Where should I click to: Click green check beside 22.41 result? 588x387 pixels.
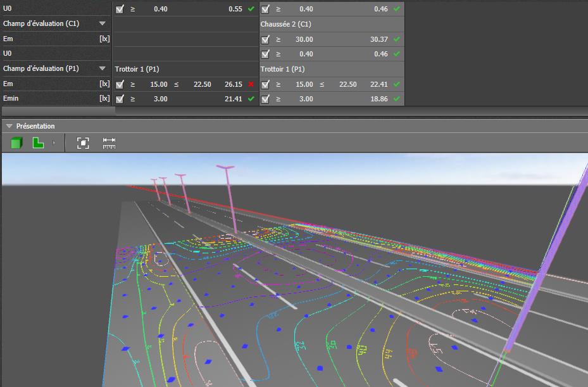397,84
